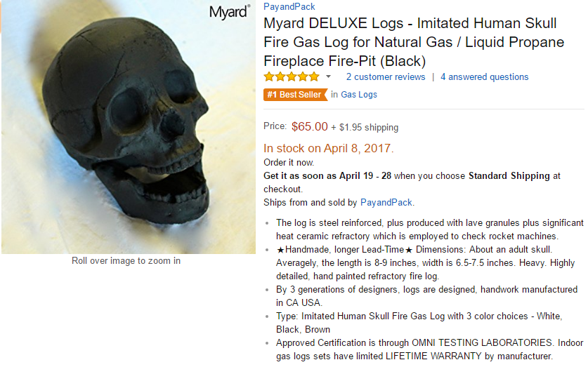The image size is (588, 367).
Task: Open the skull product image
Action: (126, 130)
